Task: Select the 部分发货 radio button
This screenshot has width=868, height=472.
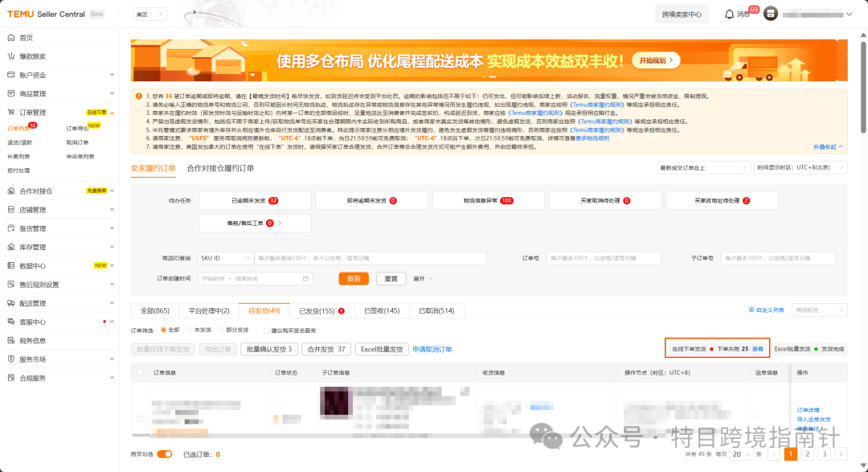Action: [222, 330]
